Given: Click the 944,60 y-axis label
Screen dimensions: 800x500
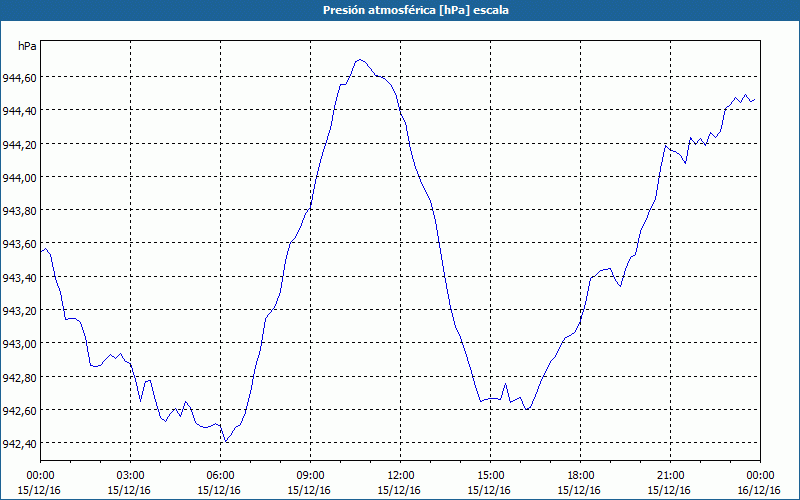Looking at the screenshot, I should click(20, 78).
